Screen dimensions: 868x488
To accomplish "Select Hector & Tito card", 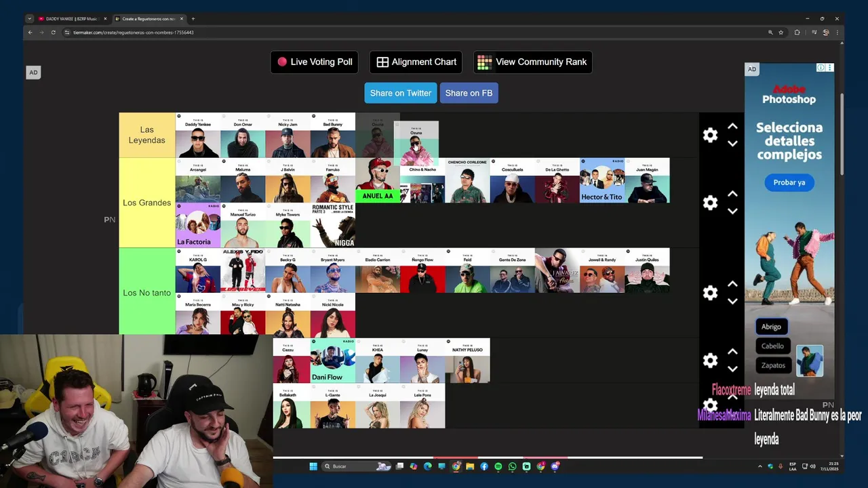I will click(x=602, y=180).
